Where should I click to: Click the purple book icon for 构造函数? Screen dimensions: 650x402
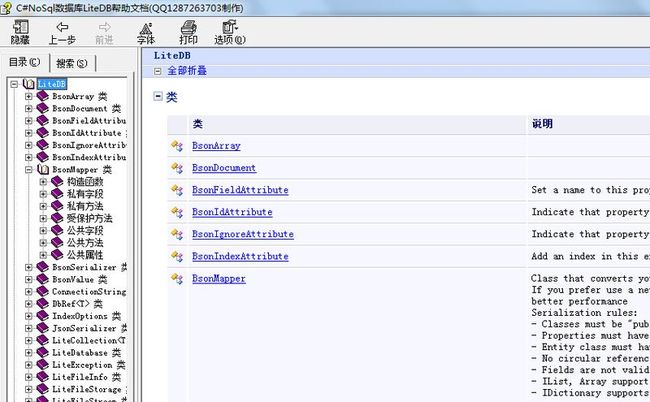click(x=57, y=182)
